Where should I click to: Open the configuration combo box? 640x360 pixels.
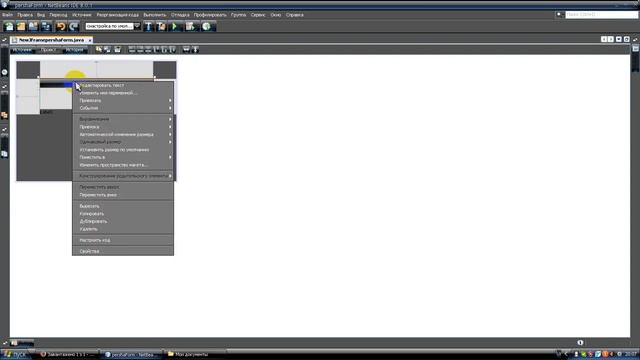point(113,26)
